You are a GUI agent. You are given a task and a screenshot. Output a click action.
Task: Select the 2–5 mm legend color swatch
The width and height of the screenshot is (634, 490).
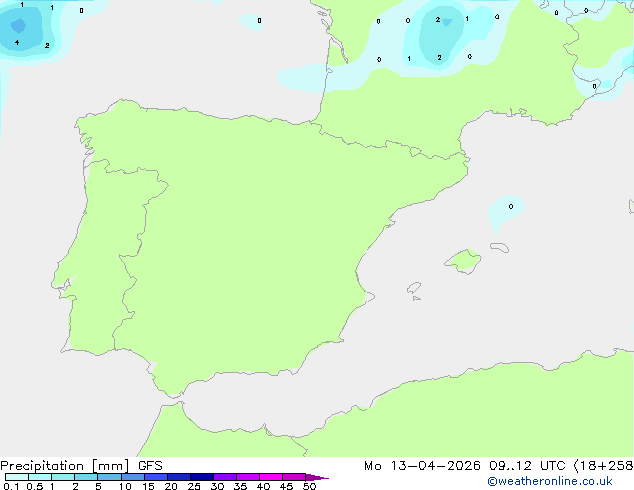click(86, 477)
